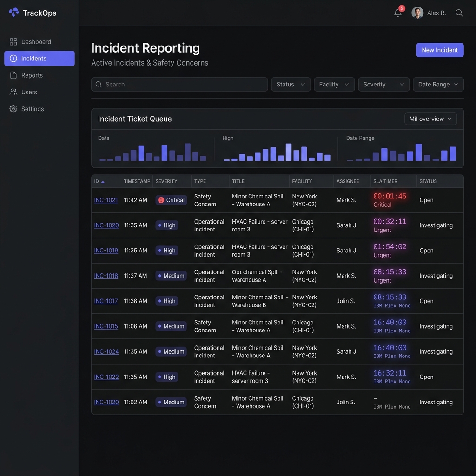The width and height of the screenshot is (476, 476).
Task: Click the magnifier icon inside Search field
Action: (99, 85)
